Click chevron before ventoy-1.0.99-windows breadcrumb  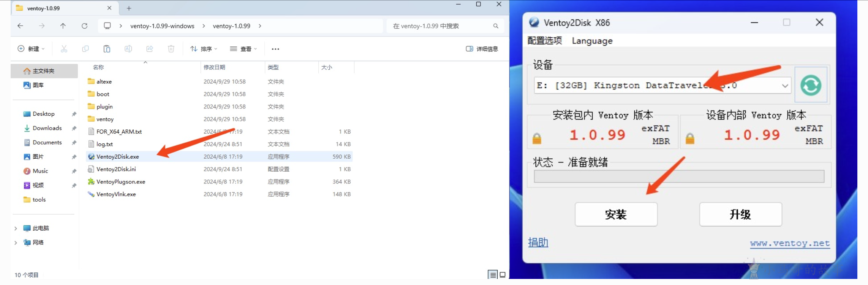click(121, 26)
